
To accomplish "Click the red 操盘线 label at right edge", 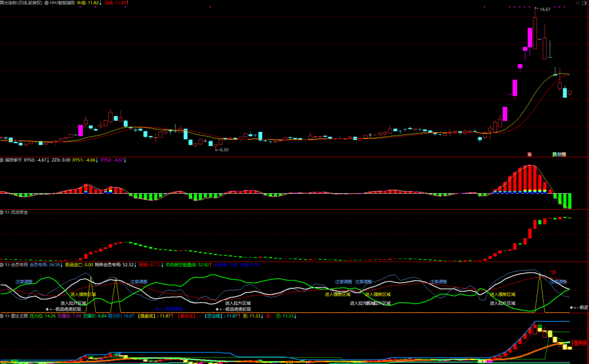I will pos(580,343).
